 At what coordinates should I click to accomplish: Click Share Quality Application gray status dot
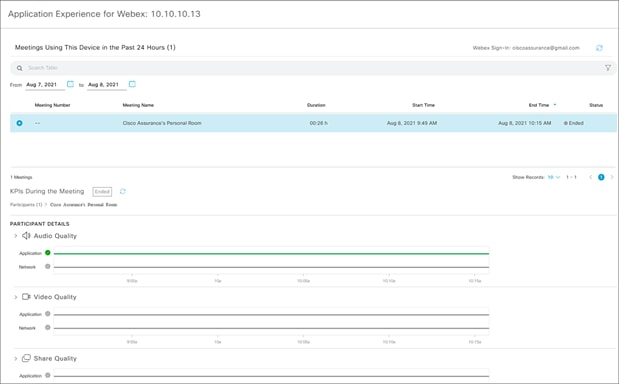[x=48, y=375]
